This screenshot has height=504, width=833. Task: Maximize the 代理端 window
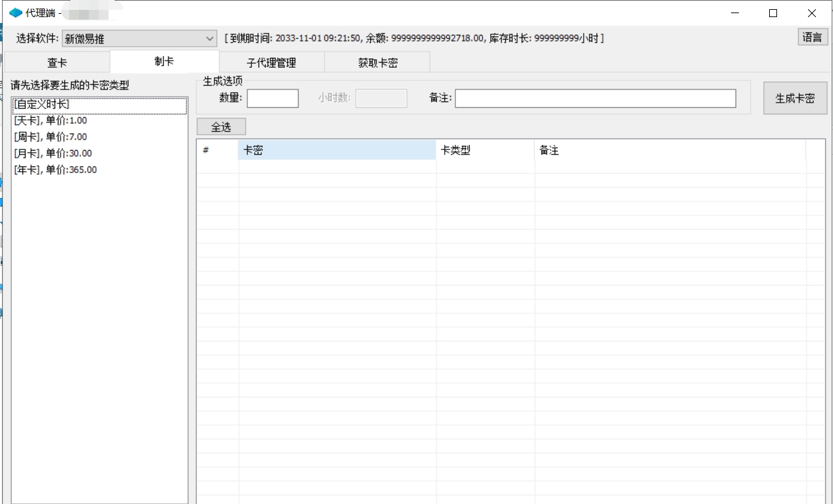[773, 13]
